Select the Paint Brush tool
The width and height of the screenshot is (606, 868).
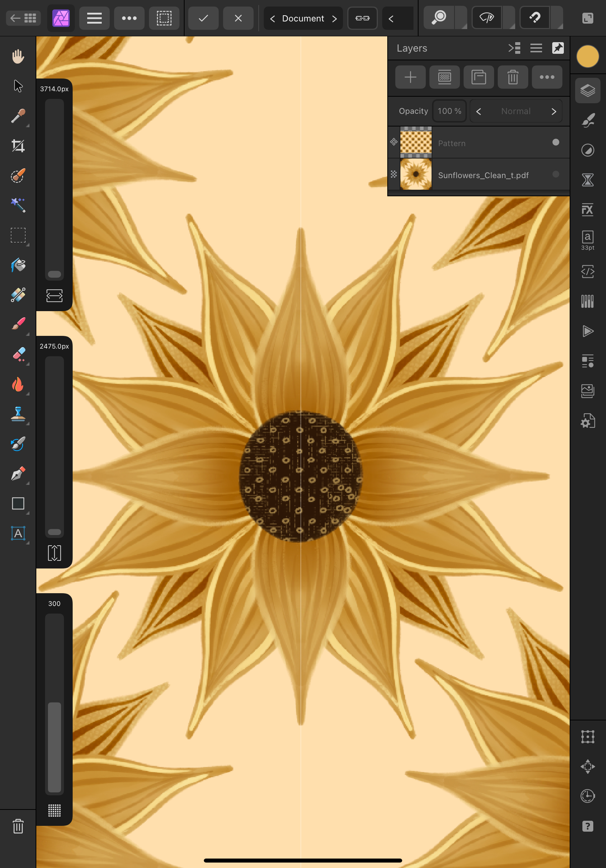point(18,324)
